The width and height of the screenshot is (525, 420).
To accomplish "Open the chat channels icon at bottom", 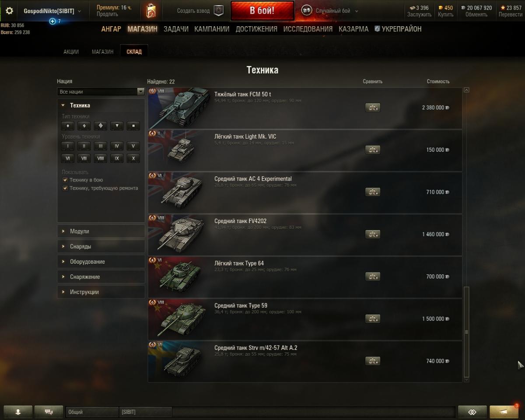I will (49, 412).
